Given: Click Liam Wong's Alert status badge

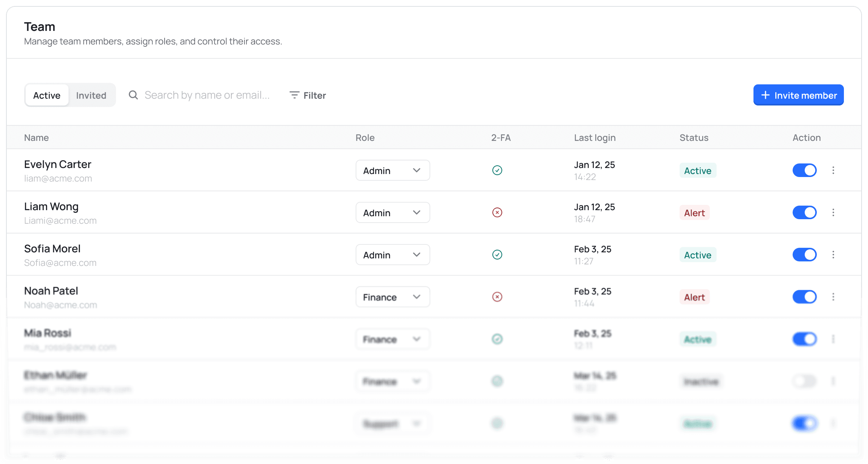Looking at the screenshot, I should tap(694, 212).
